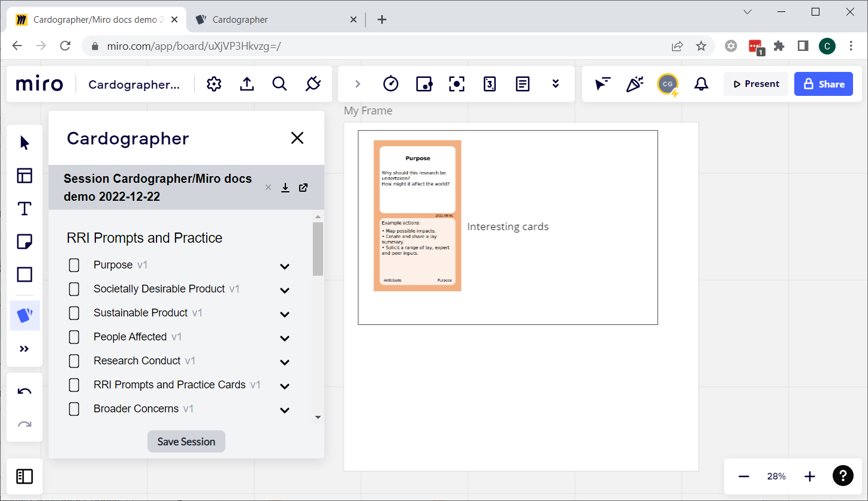868x501 pixels.
Task: Expand Sustainable Product details
Action: [x=285, y=314]
